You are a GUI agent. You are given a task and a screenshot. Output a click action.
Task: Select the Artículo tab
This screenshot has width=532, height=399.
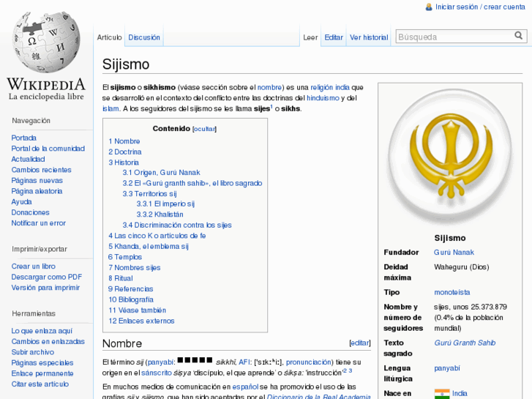(x=109, y=37)
